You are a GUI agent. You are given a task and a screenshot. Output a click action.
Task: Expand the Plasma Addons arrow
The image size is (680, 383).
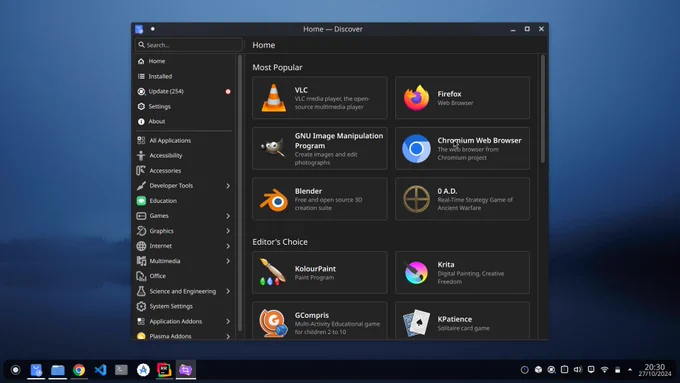tap(228, 336)
